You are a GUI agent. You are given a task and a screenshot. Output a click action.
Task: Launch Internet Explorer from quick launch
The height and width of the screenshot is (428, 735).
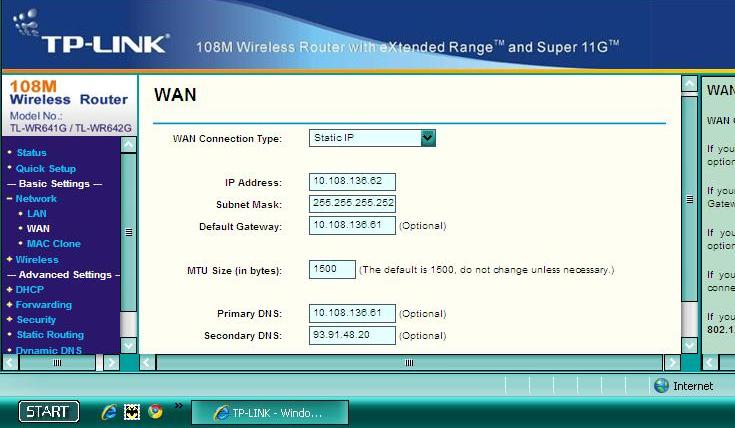[x=109, y=412]
